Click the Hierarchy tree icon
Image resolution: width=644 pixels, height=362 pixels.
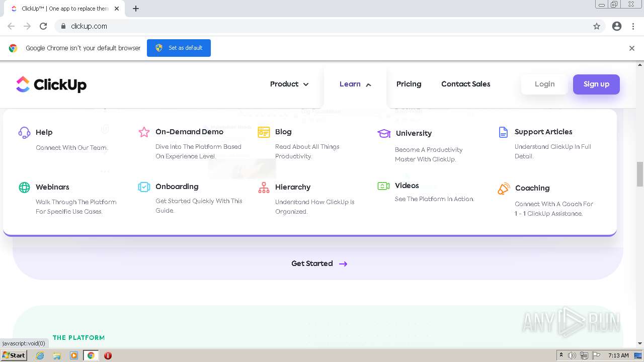[x=264, y=187]
